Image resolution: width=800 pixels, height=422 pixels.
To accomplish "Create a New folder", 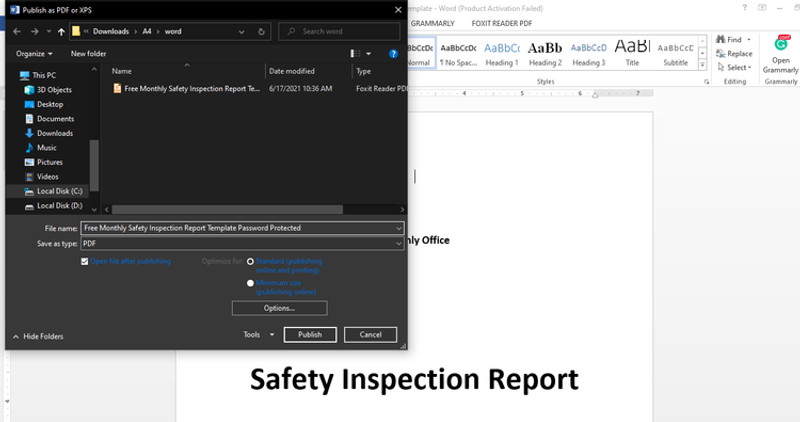I will (x=88, y=54).
